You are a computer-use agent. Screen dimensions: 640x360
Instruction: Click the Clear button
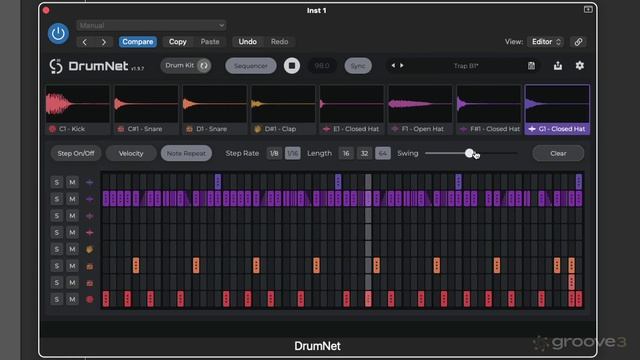558,153
